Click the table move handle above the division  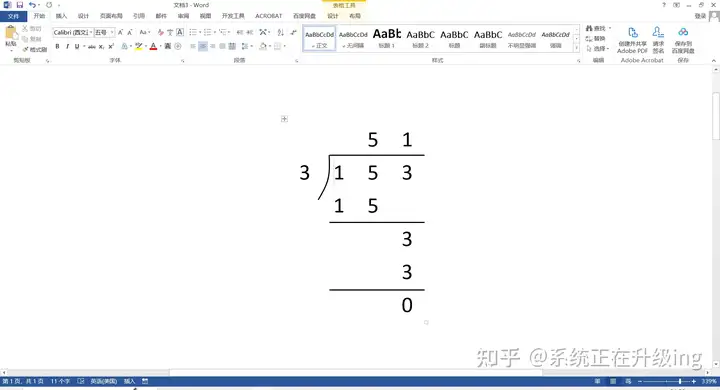click(x=284, y=119)
